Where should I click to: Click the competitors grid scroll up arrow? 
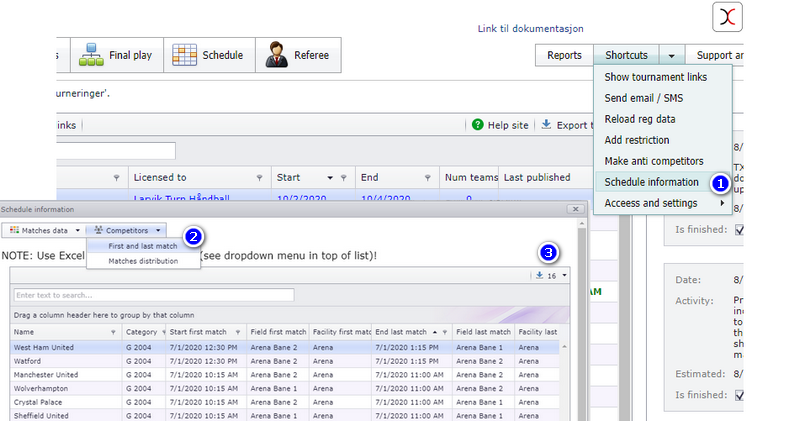564,347
